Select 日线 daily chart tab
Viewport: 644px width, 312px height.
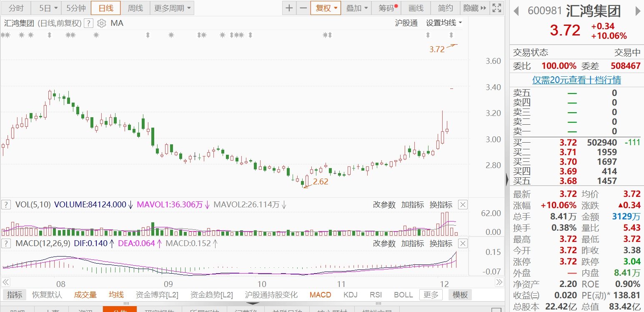point(105,8)
